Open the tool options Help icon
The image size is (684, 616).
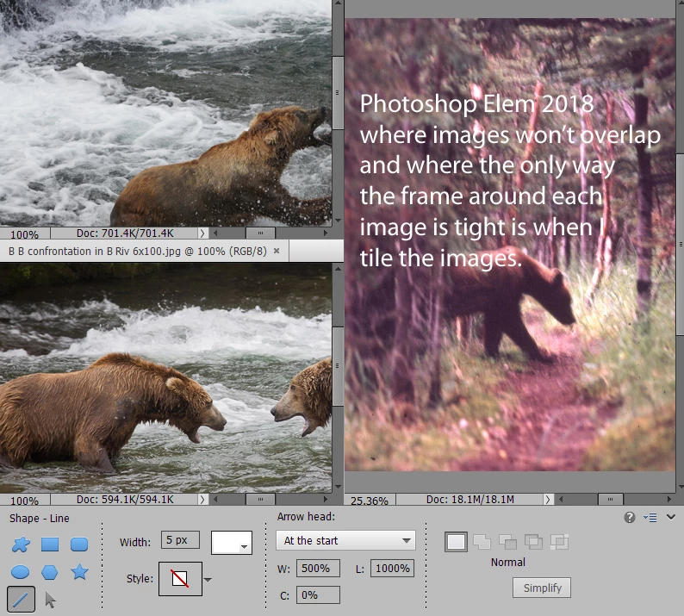tap(630, 518)
